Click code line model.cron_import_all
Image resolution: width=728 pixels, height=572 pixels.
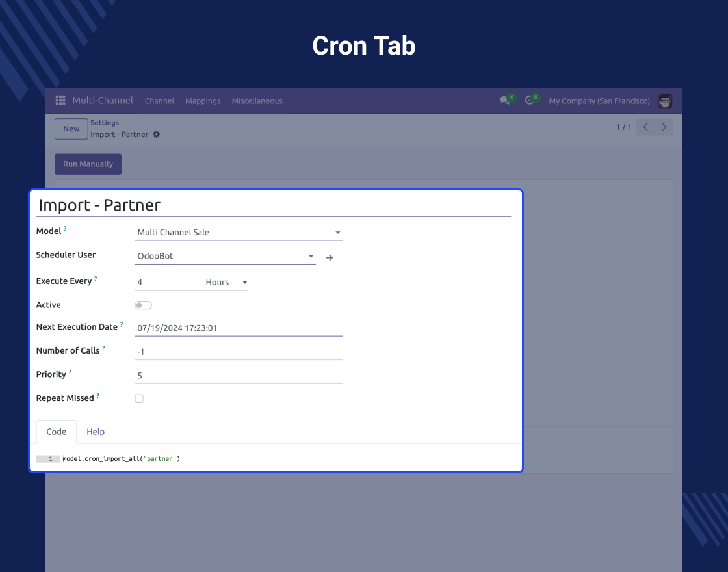tap(121, 459)
